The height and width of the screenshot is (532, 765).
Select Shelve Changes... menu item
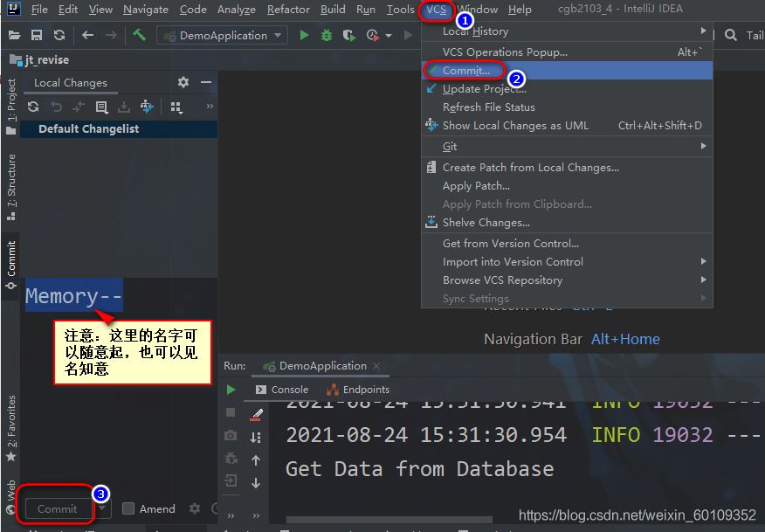pos(567,223)
